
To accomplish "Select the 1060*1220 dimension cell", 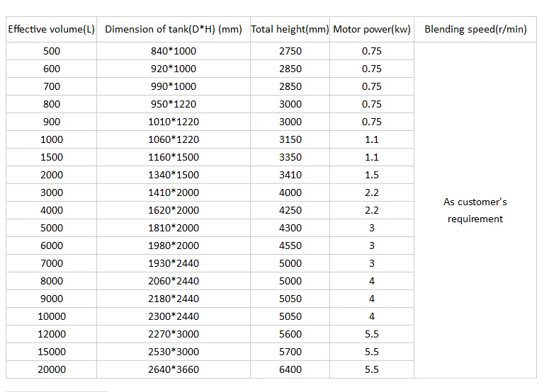I will (174, 139).
